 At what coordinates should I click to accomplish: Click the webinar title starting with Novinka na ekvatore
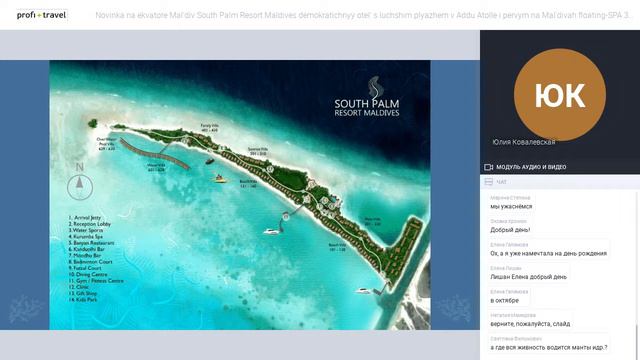pos(364,16)
